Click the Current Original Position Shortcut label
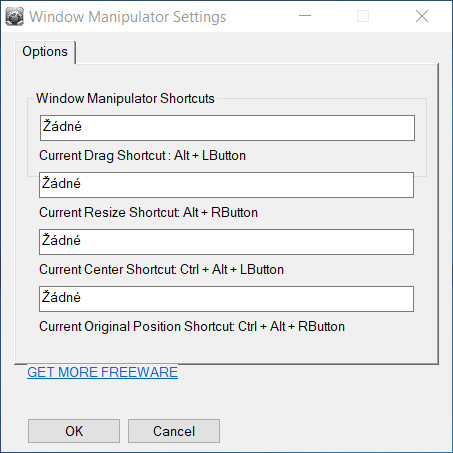 (x=192, y=327)
